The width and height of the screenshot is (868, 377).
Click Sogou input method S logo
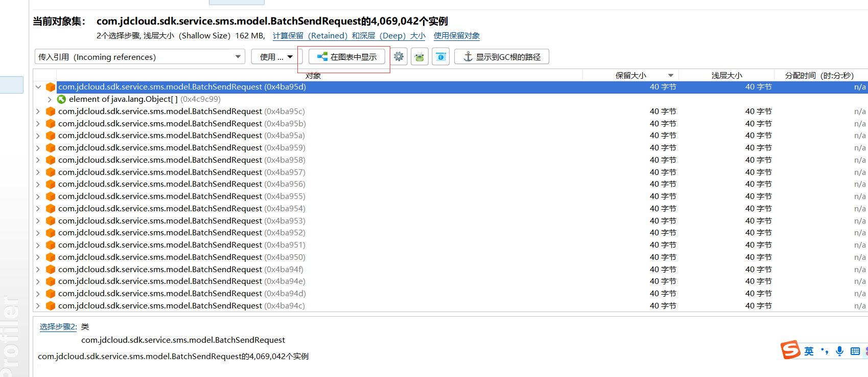click(790, 350)
